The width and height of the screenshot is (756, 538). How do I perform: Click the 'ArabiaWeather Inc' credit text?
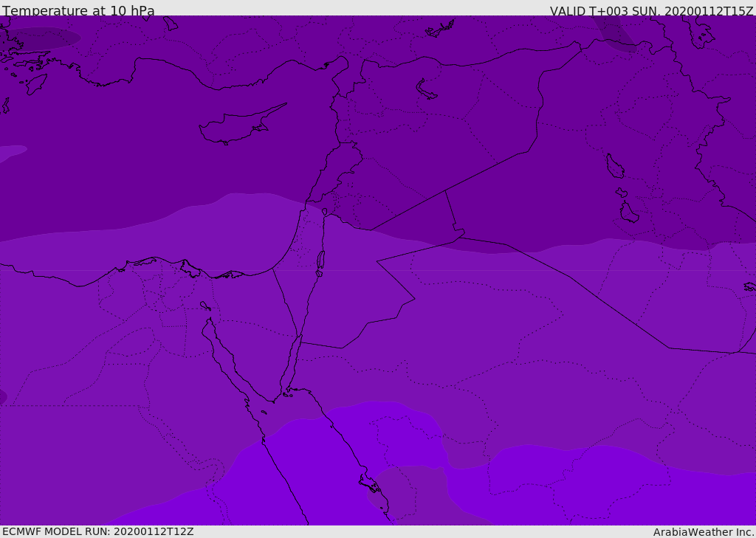click(x=702, y=532)
